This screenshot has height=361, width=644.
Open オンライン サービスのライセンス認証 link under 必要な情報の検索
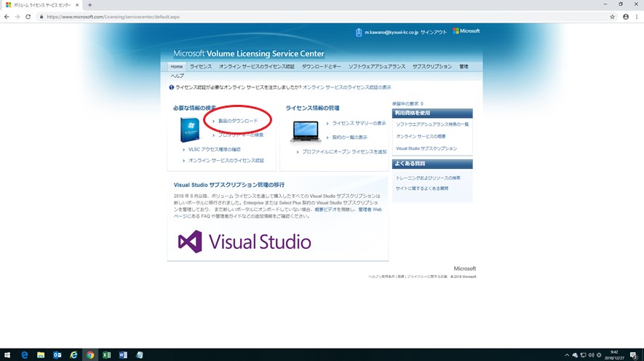[226, 161]
